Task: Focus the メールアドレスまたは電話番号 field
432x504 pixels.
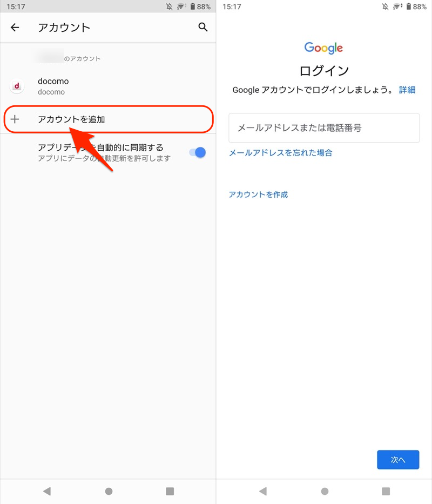Action: pyautogui.click(x=324, y=128)
